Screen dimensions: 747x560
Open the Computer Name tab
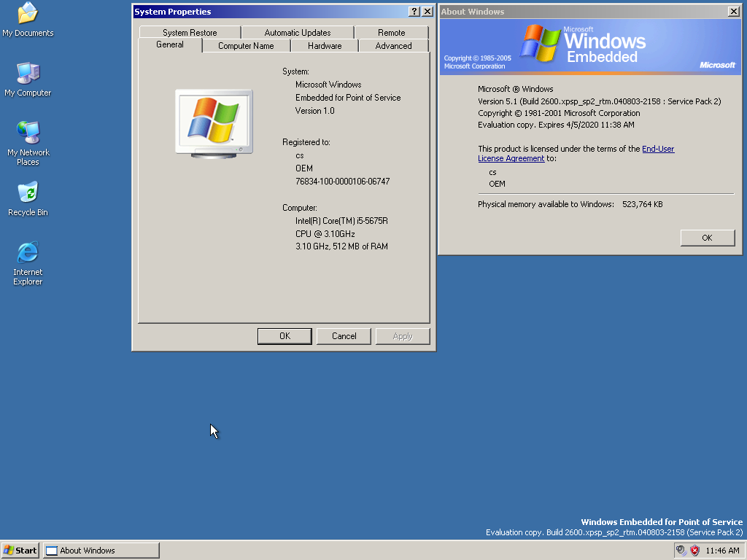[246, 46]
